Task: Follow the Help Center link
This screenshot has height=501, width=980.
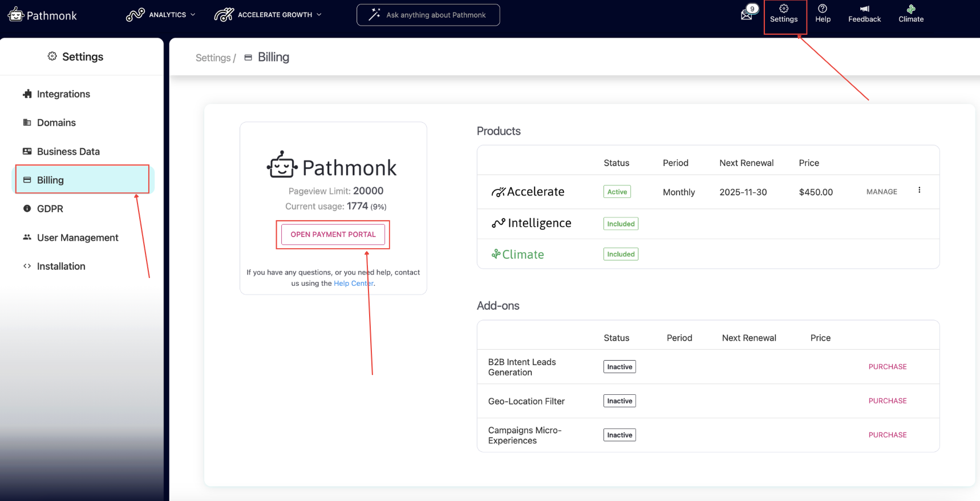Action: coord(353,283)
